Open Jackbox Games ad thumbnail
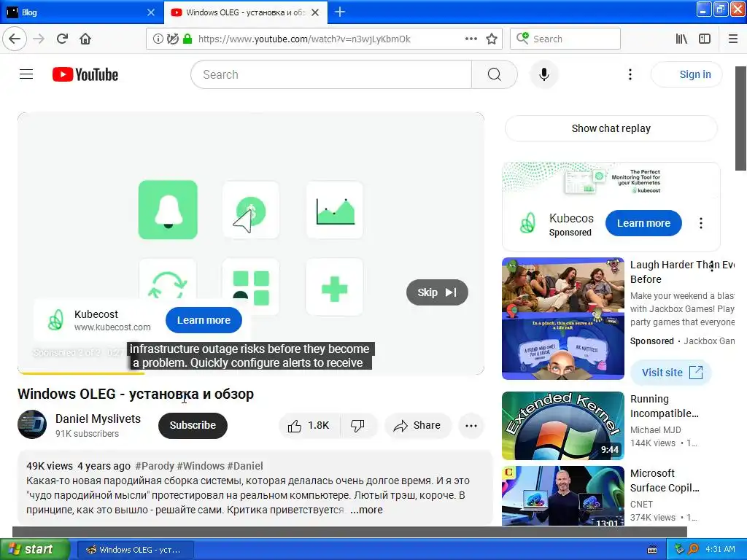The image size is (747, 560). click(563, 319)
